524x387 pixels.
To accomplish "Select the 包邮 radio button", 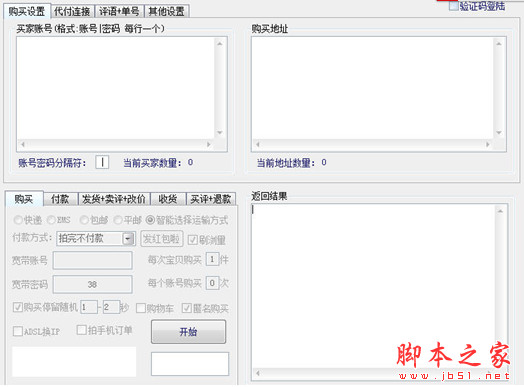I will (x=84, y=220).
